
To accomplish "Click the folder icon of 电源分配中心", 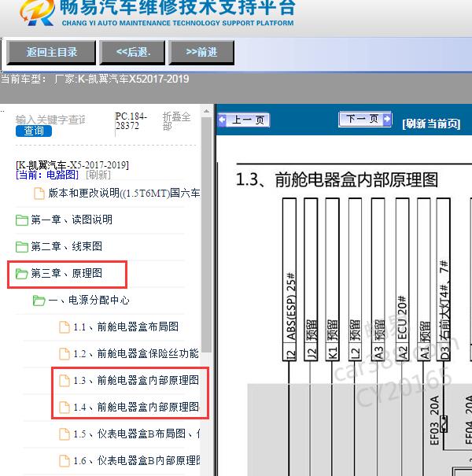I will pyautogui.click(x=39, y=301).
